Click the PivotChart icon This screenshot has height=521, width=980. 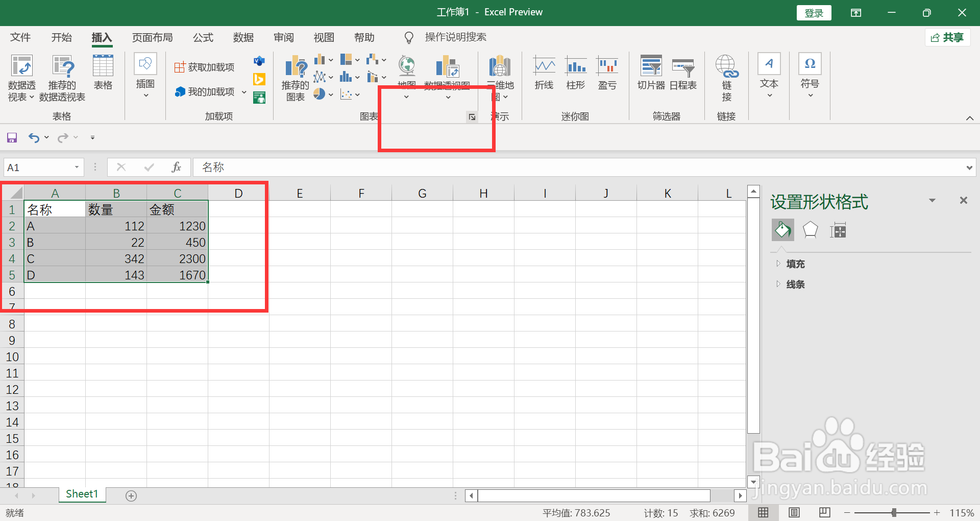click(448, 67)
